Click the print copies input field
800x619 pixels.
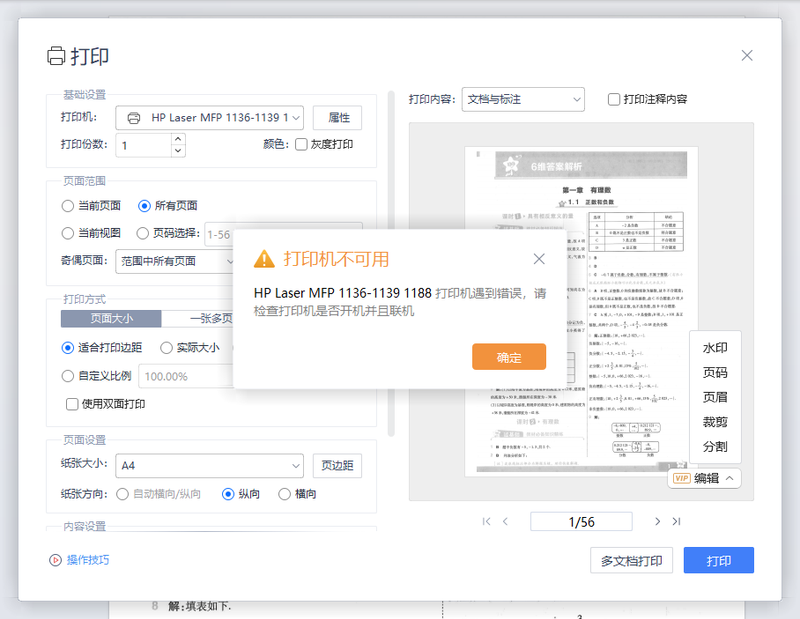pyautogui.click(x=144, y=145)
